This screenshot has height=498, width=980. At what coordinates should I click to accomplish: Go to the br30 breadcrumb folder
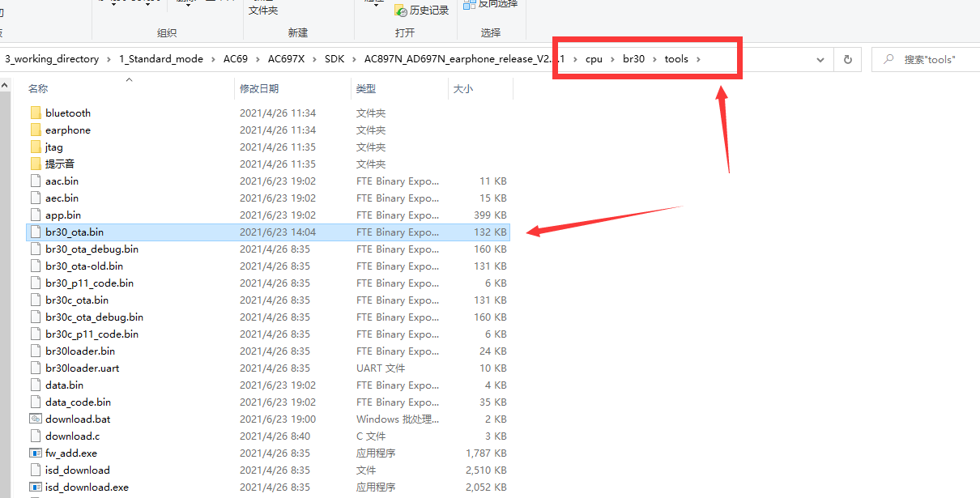click(634, 59)
